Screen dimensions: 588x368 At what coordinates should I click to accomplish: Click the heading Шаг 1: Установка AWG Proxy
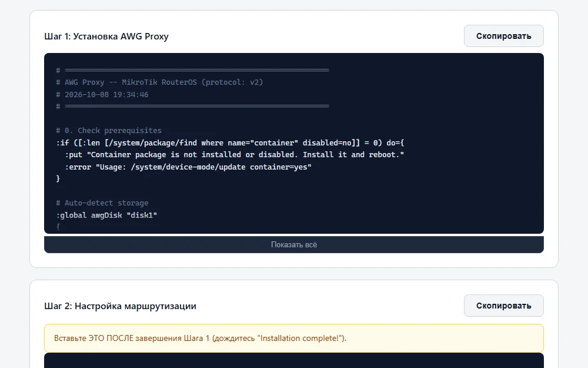point(106,37)
